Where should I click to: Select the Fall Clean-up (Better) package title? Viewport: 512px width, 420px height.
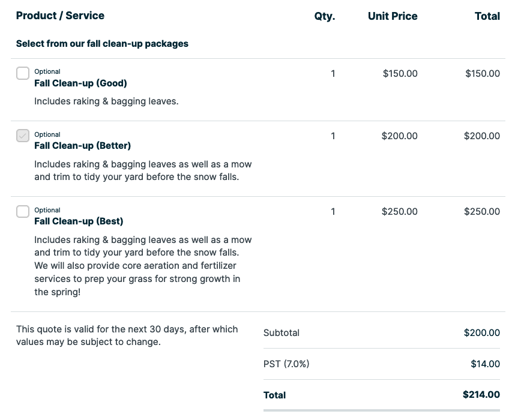[x=82, y=146]
